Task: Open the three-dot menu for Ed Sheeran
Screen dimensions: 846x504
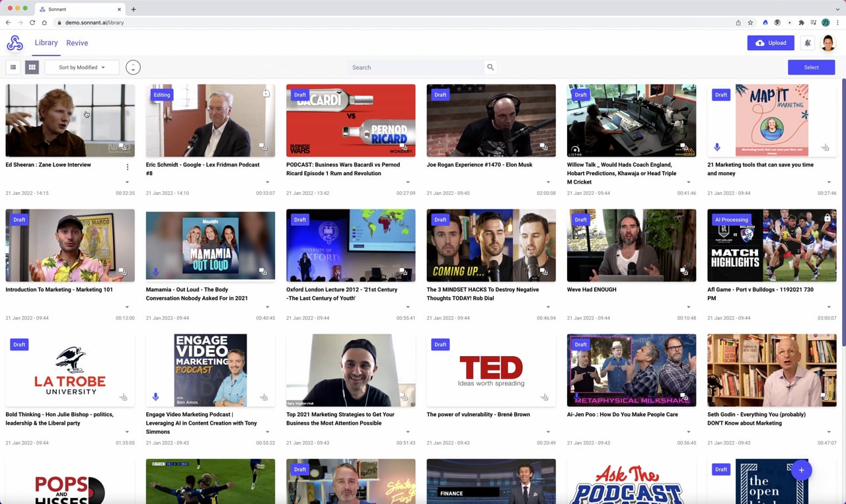Action: pyautogui.click(x=128, y=167)
